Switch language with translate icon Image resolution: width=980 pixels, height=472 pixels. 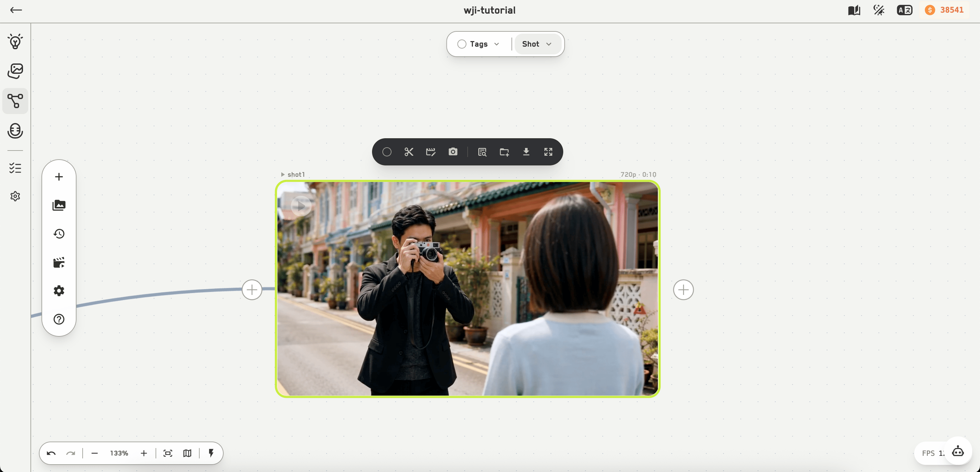click(905, 10)
